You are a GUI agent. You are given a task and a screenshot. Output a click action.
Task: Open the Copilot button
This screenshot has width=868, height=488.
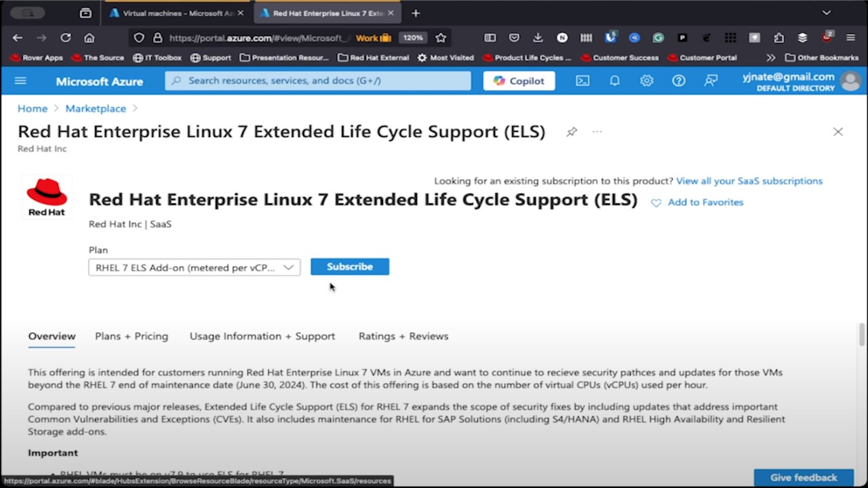[x=519, y=81]
